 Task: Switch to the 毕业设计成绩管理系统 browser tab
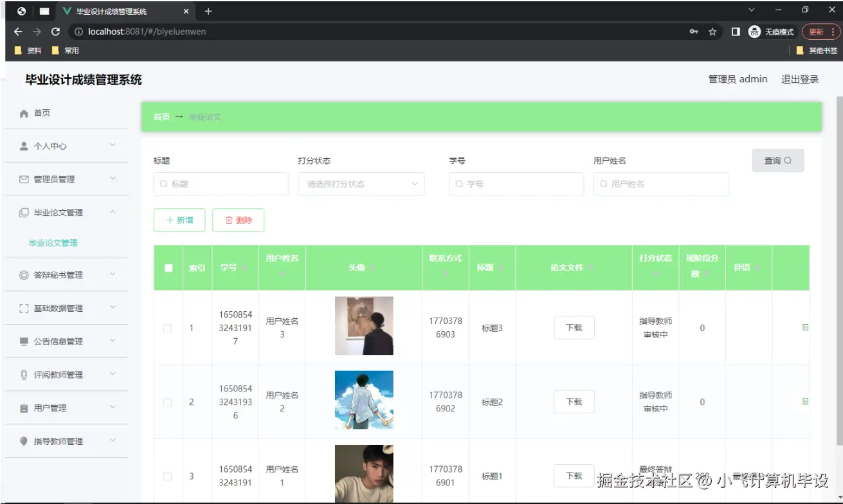point(124,11)
